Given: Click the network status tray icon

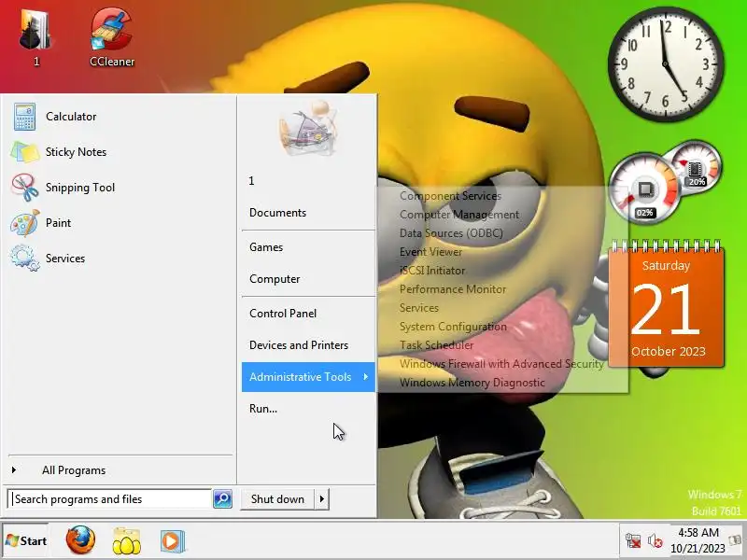Looking at the screenshot, I should click(x=634, y=541).
